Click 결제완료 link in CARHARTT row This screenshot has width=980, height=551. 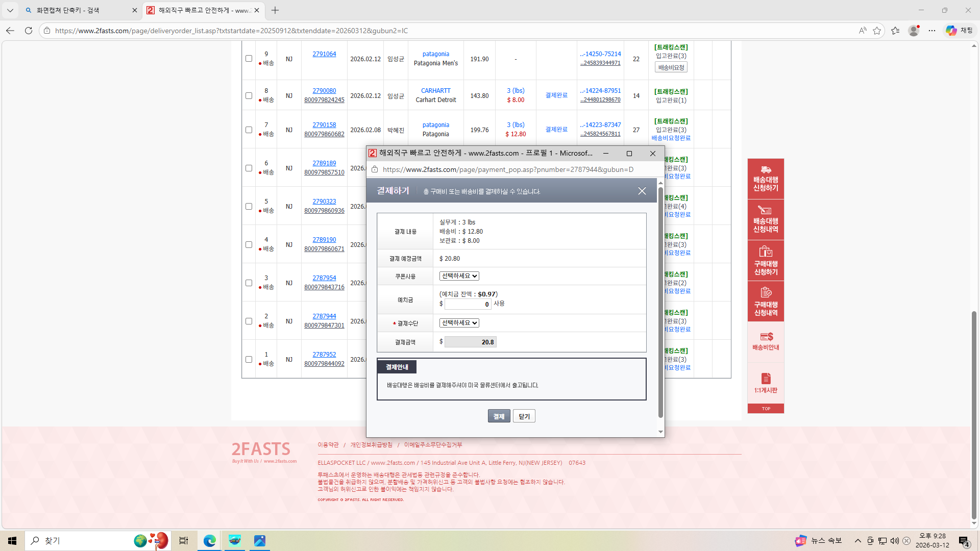pos(556,95)
